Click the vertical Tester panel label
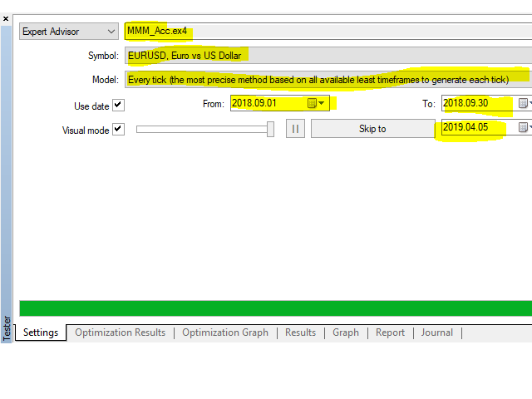 (7, 328)
